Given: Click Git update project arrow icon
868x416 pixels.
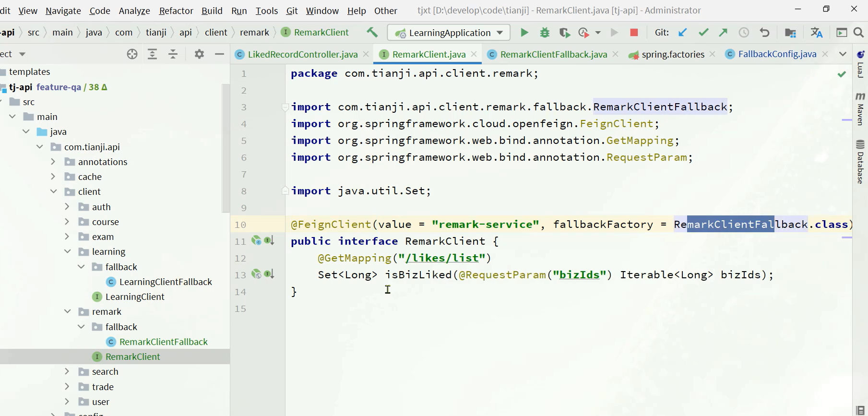Looking at the screenshot, I should [682, 33].
